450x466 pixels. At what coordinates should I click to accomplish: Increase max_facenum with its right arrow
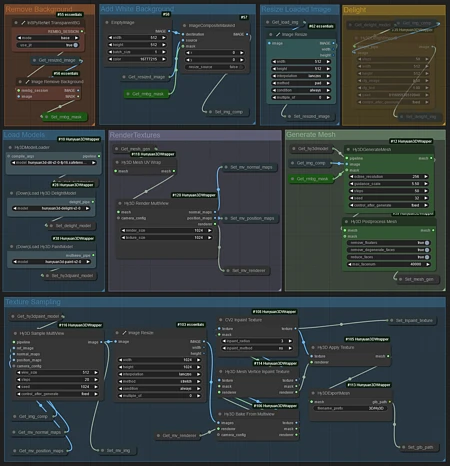pyautogui.click(x=428, y=264)
